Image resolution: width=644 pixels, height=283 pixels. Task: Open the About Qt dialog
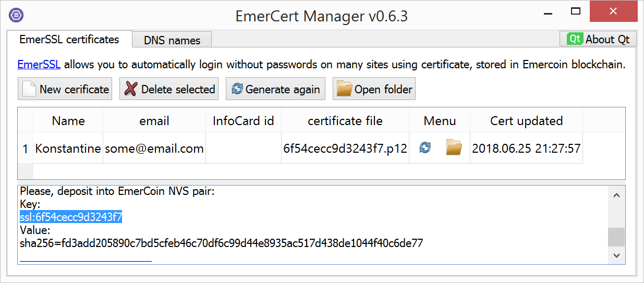pyautogui.click(x=599, y=39)
